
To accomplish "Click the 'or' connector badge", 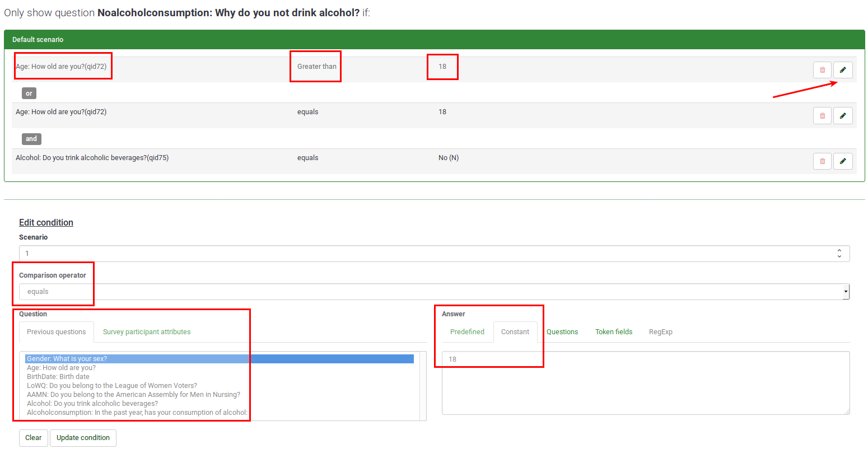I will click(x=29, y=93).
